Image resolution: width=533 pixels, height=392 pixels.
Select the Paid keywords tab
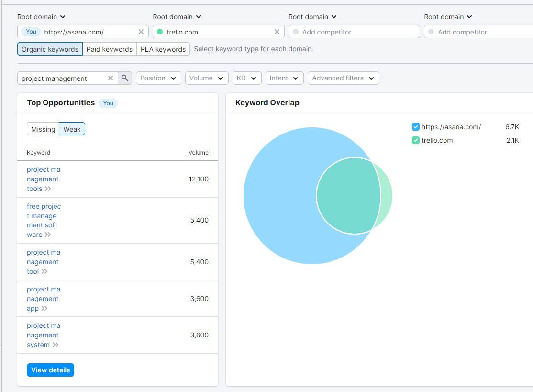pos(110,49)
